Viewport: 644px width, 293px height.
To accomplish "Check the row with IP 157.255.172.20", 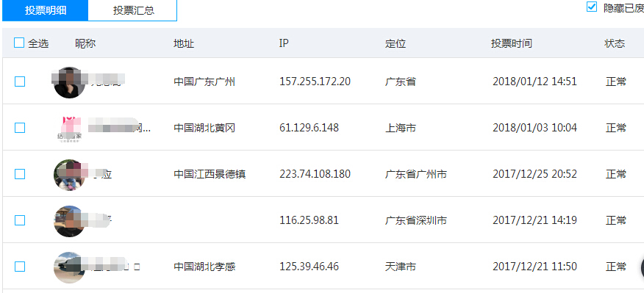I will [x=20, y=82].
